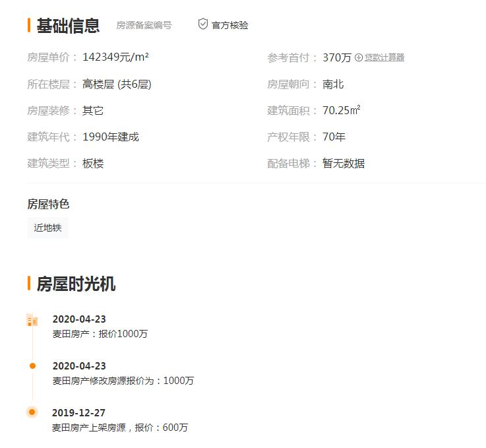Click the timeline dot for 2019-12-27
Viewport: 486px width, 448px height.
coord(32,412)
